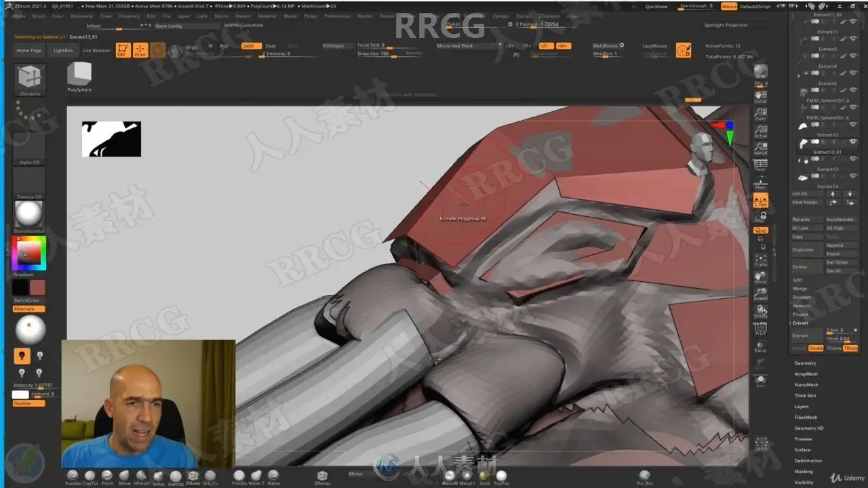Open the Texture Off slot

[29, 183]
